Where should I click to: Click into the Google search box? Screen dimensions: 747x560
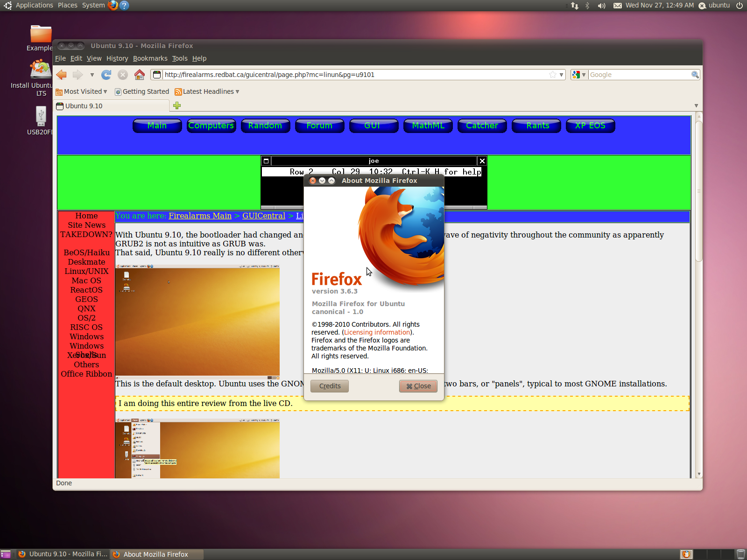[x=639, y=75]
